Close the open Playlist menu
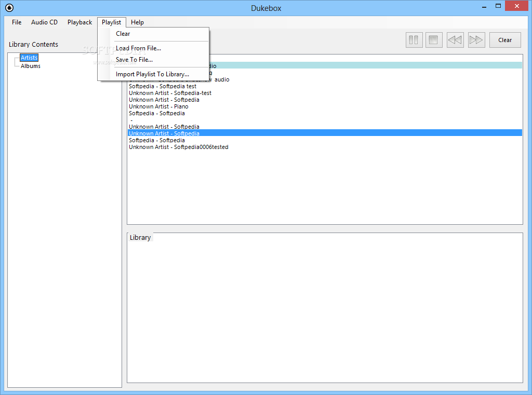Screen dimensions: 532x395 (x=111, y=22)
